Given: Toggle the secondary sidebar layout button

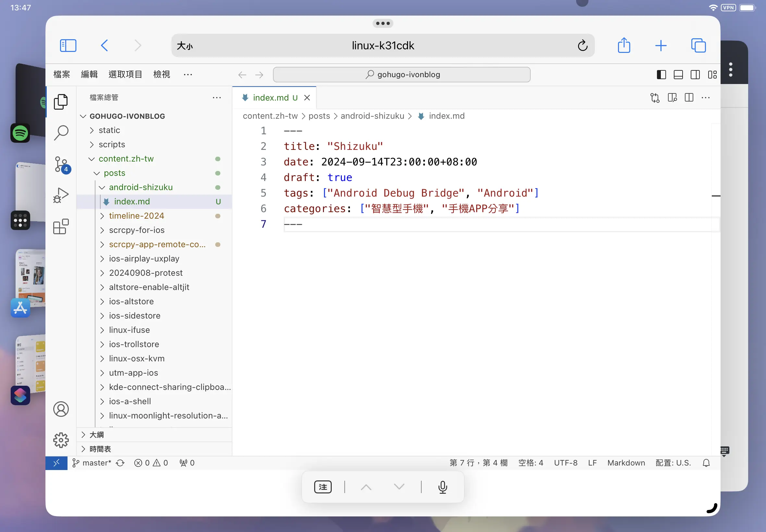Looking at the screenshot, I should tap(695, 74).
